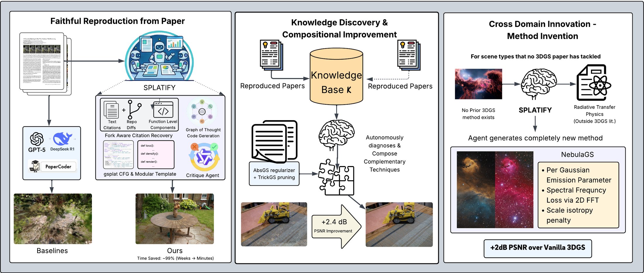This screenshot has height=273, width=644.
Task: Click the Graph of Thought icon
Action: coord(202,112)
